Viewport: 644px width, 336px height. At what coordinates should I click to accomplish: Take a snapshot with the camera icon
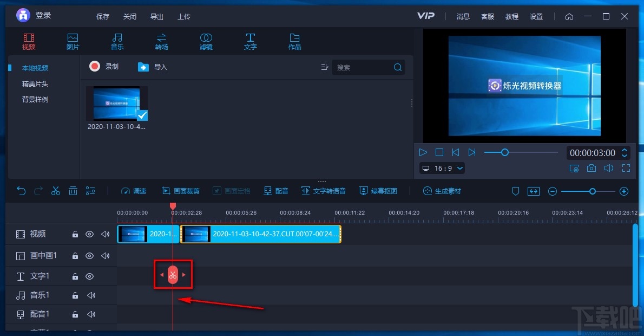[592, 168]
